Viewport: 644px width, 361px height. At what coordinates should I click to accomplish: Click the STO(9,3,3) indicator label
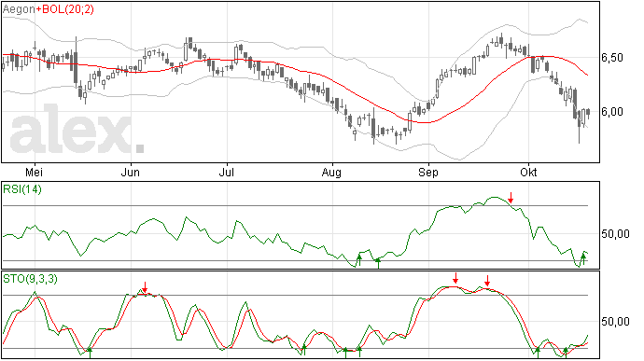tap(31, 279)
